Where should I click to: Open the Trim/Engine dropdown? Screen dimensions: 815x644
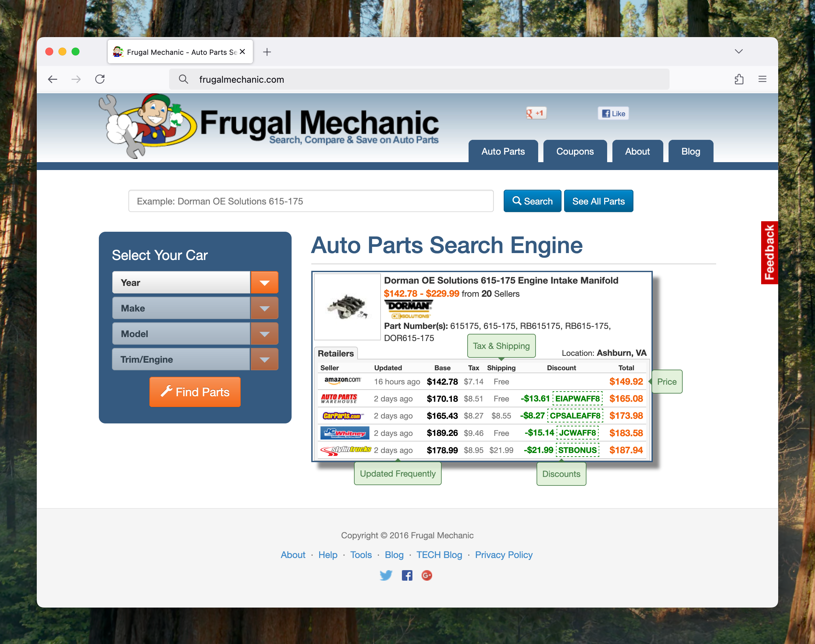point(195,359)
